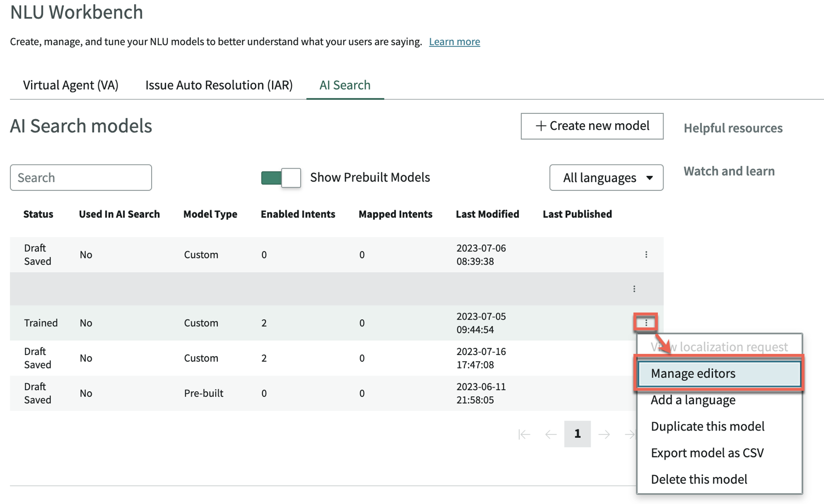Click Helpful resources heading
Image resolution: width=824 pixels, height=504 pixels.
point(733,128)
